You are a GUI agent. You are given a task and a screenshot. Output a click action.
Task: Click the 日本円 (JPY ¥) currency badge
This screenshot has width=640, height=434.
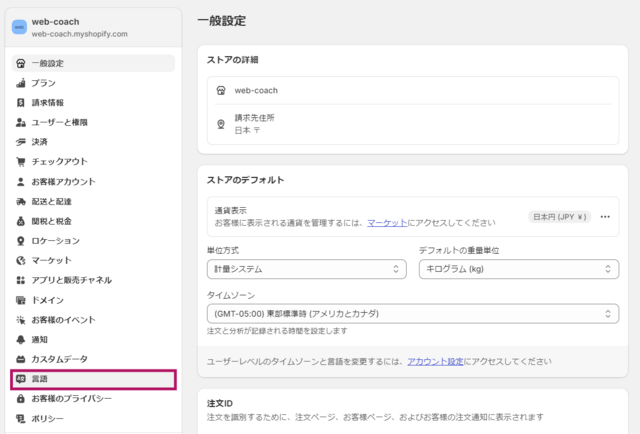560,217
